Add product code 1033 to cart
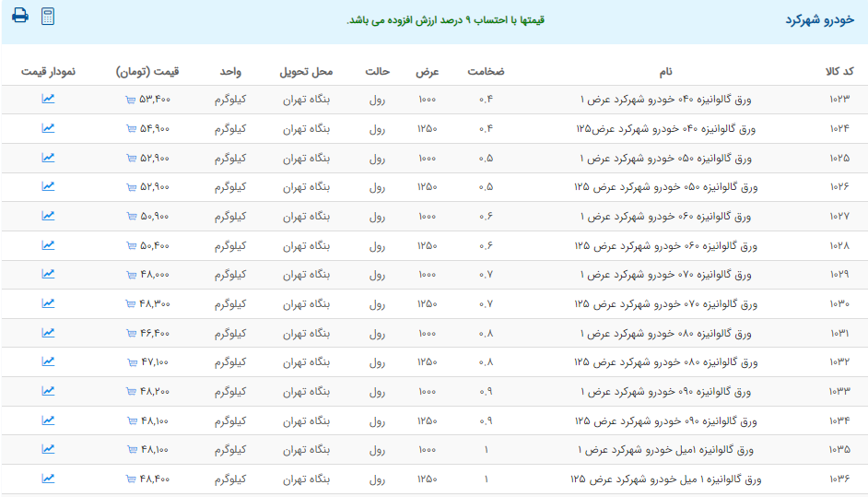This screenshot has height=497, width=868. [x=130, y=391]
